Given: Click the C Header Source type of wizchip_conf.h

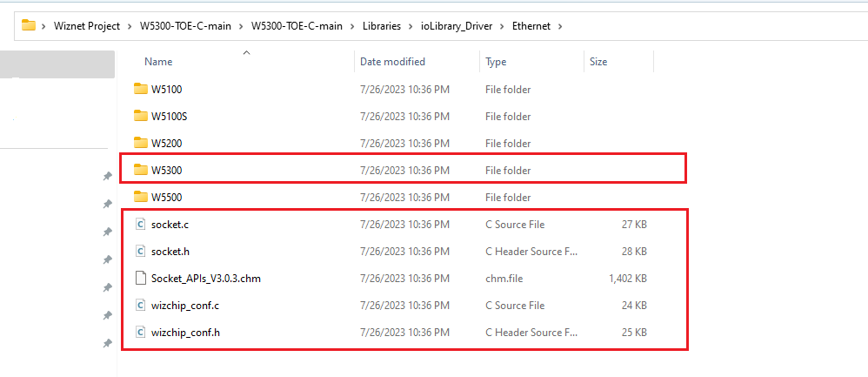Looking at the screenshot, I should 531,333.
